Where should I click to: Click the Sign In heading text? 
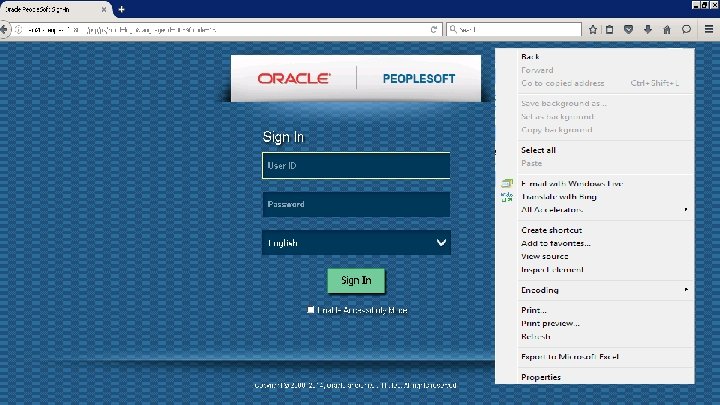tap(283, 137)
